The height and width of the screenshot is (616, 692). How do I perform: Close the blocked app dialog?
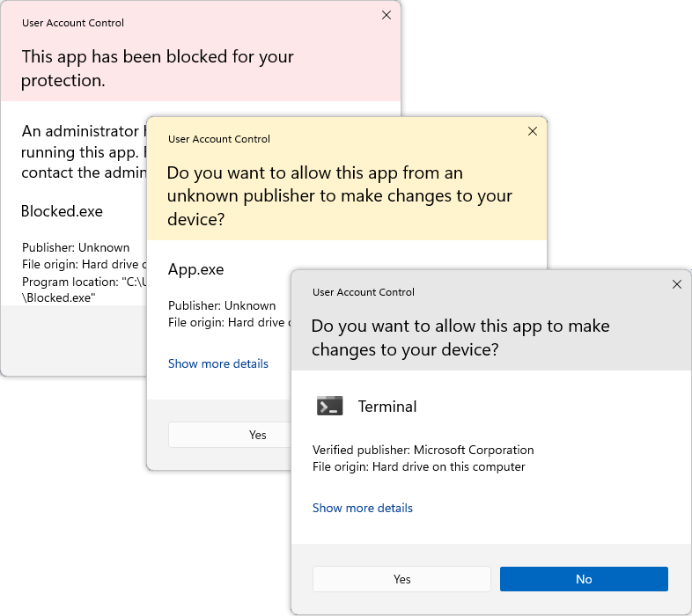click(386, 15)
